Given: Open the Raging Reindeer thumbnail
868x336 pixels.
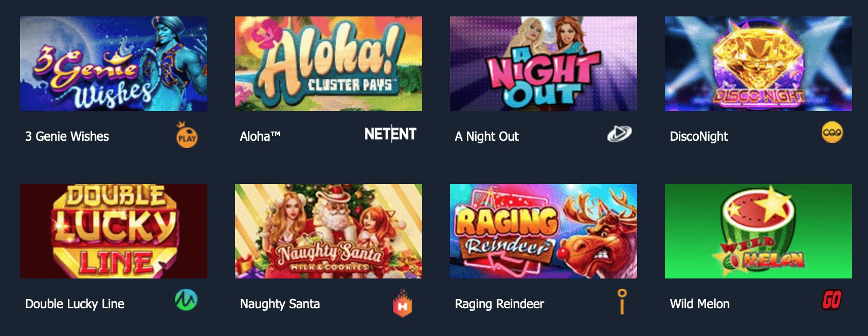Looking at the screenshot, I should (544, 231).
